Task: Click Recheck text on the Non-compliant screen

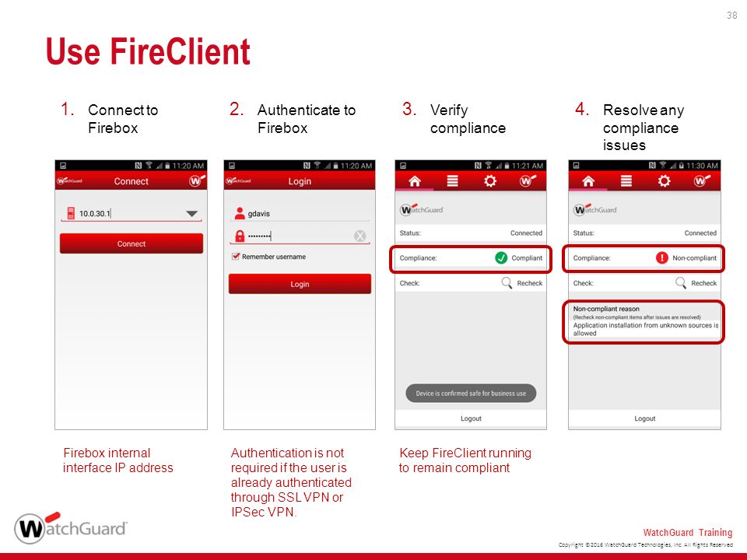Action: [x=704, y=283]
